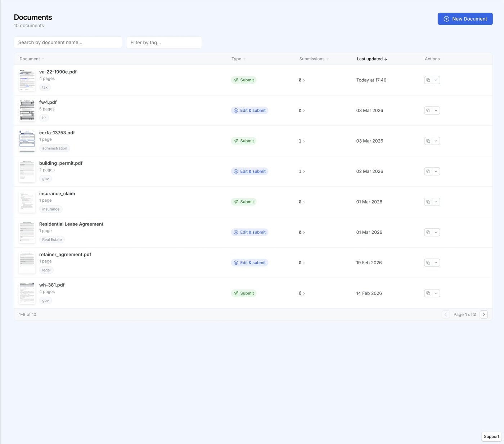This screenshot has height=444, width=504.
Task: Expand the actions chevron for cerfa-13753.pdf
Action: tap(436, 141)
